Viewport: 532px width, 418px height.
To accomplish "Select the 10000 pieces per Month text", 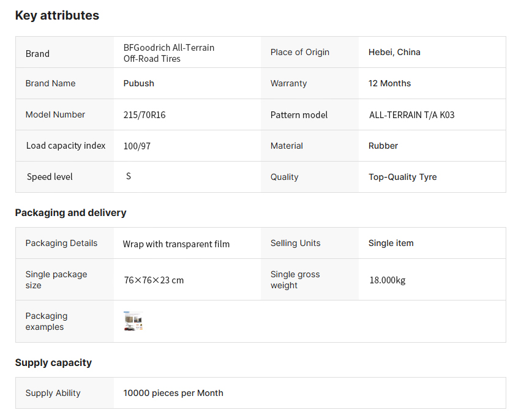I will 173,393.
